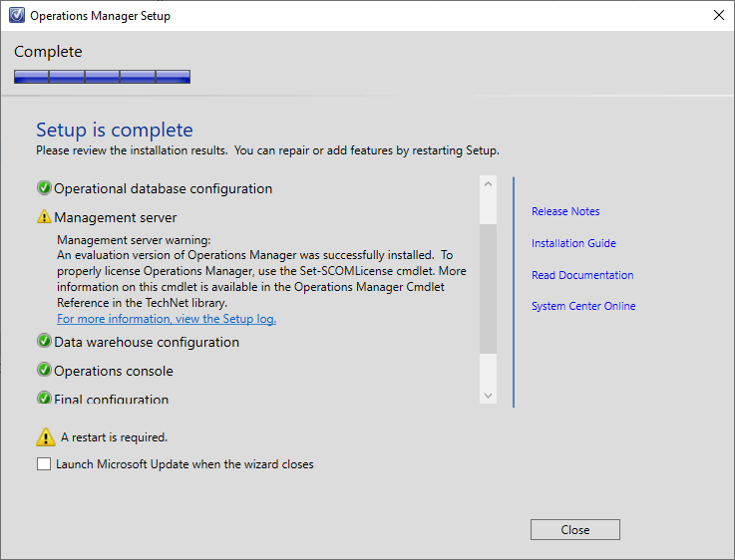This screenshot has width=735, height=560.
Task: Select the Data warehouse configuration label
Action: click(x=147, y=342)
